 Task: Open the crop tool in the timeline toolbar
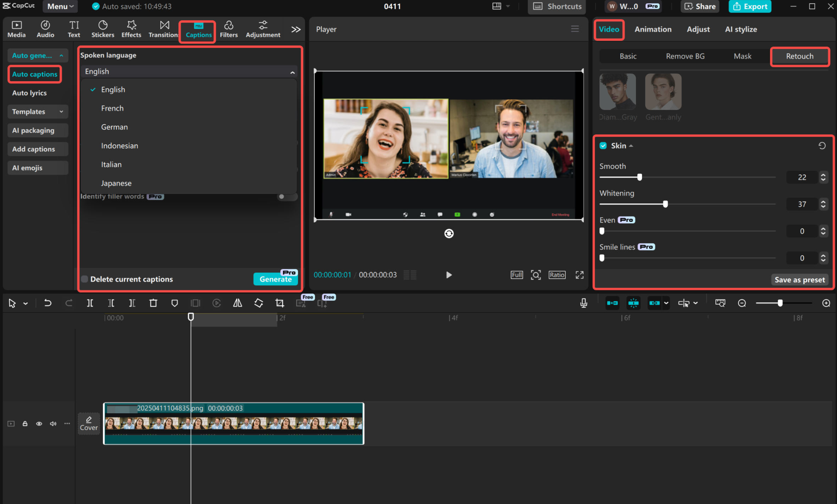279,303
